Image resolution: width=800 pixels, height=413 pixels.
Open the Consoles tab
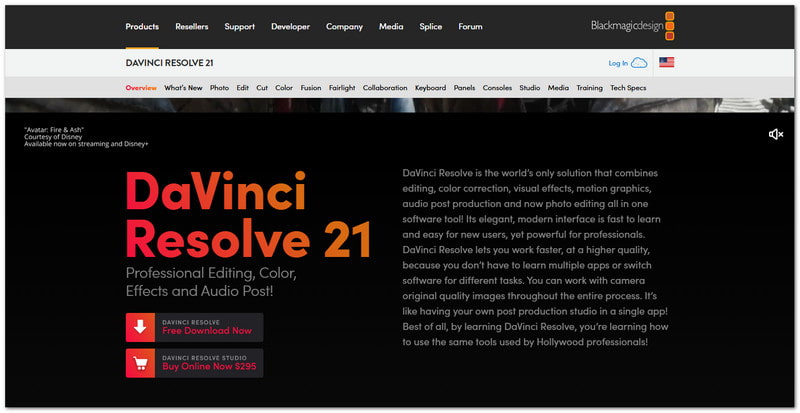click(497, 88)
